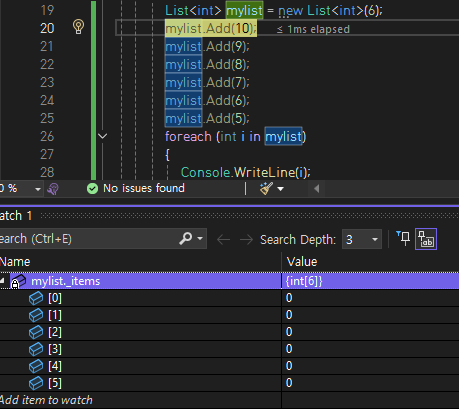Click mylist.Add(7) statement
459x409 pixels.
click(x=207, y=82)
